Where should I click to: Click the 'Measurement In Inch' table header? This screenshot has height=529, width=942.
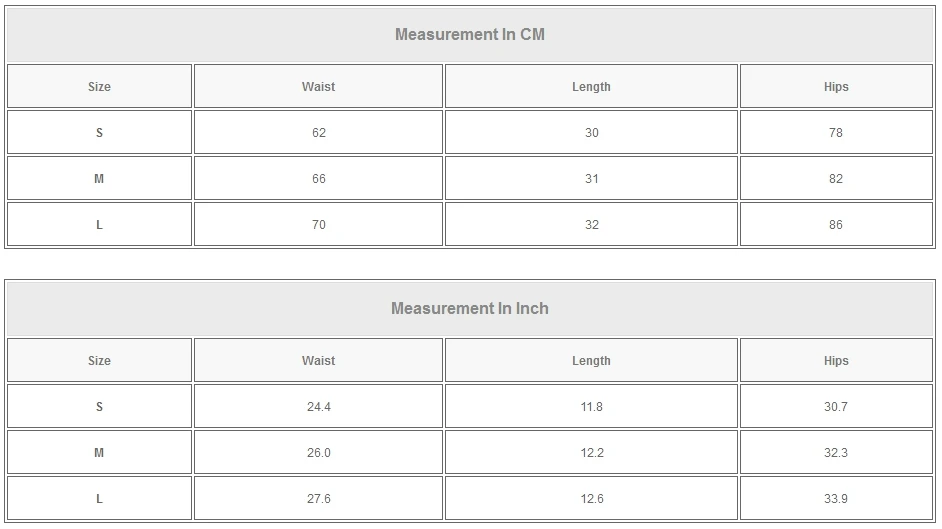click(x=470, y=308)
